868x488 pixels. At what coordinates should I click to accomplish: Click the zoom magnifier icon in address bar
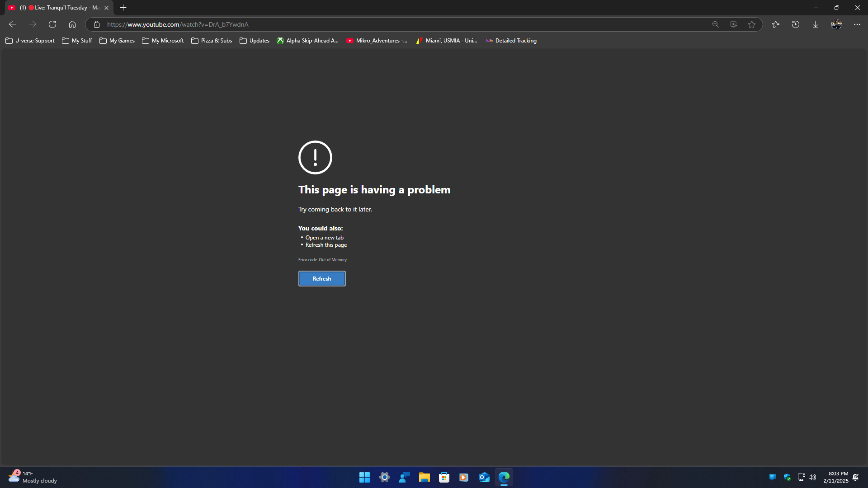click(x=715, y=24)
